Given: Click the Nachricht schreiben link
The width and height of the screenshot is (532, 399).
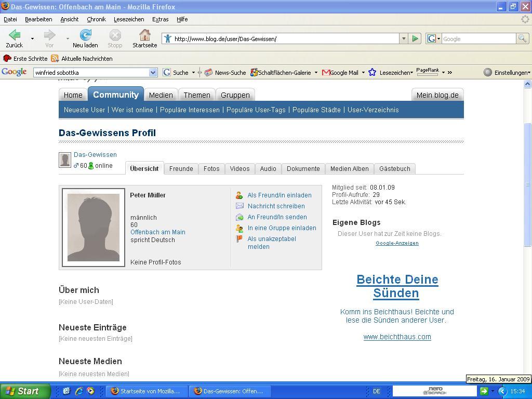Looking at the screenshot, I should pos(276,206).
